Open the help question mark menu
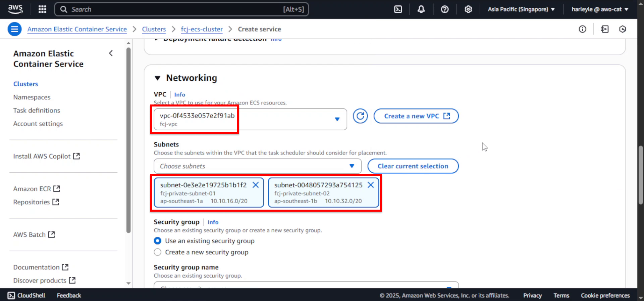This screenshot has height=301, width=644. point(444,9)
